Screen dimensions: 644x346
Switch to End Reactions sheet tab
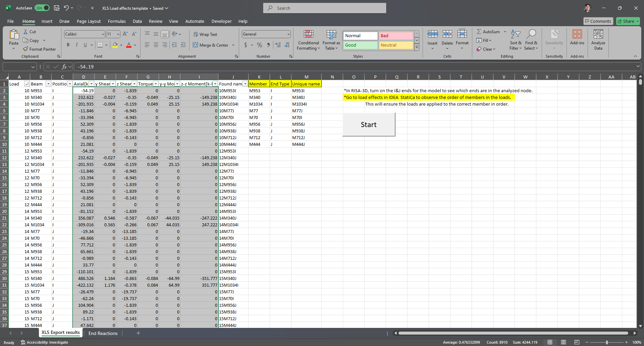[103, 333]
